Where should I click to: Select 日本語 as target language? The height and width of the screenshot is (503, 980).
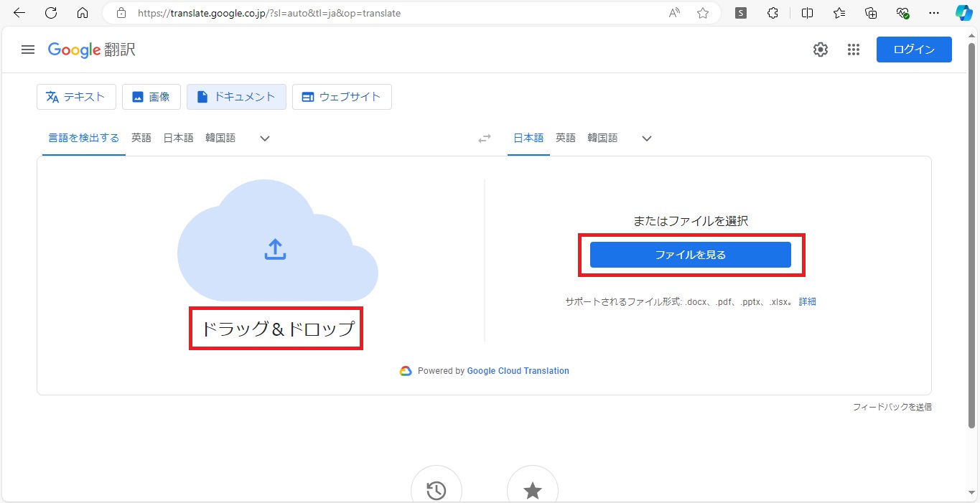click(528, 138)
